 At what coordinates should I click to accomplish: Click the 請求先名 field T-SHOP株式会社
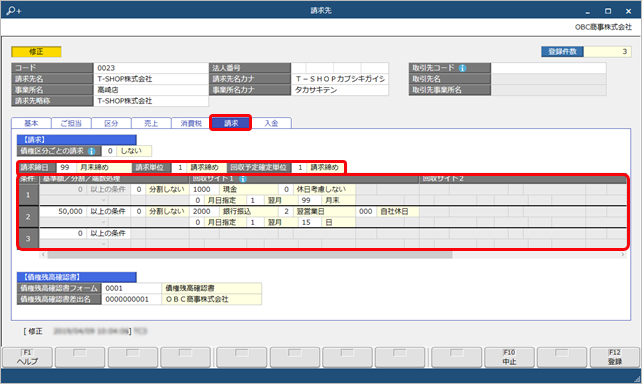click(151, 79)
